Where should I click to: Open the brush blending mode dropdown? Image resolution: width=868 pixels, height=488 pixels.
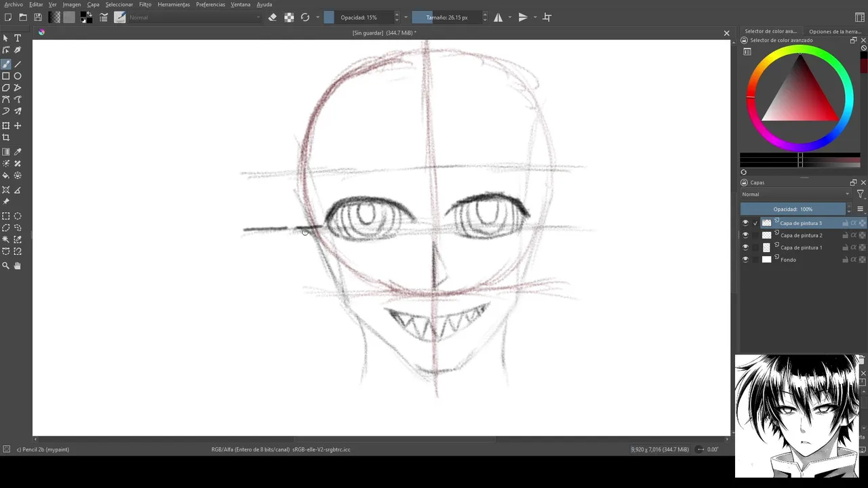[x=195, y=18]
